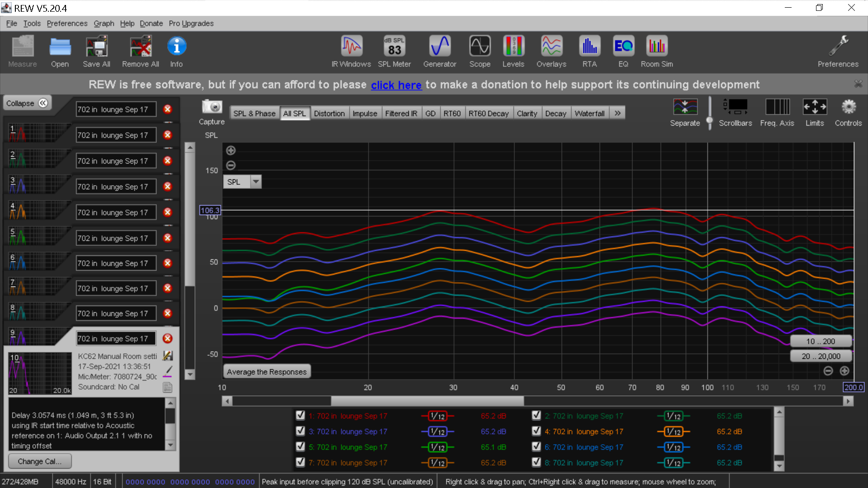Click Average the Responses button
The width and height of the screenshot is (868, 488).
point(267,372)
